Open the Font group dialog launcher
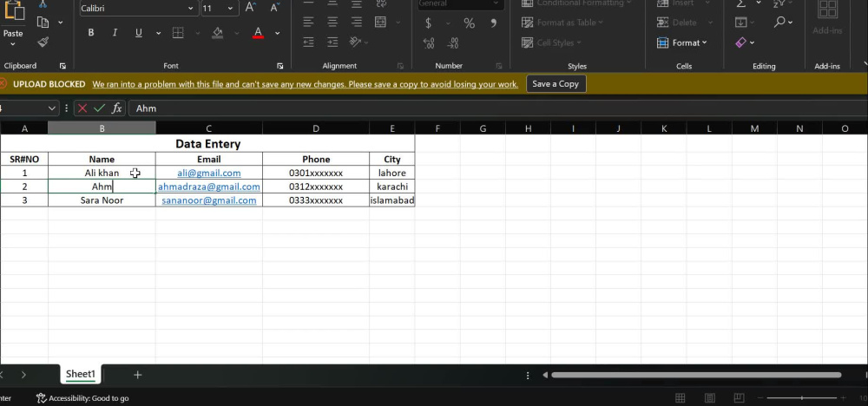The image size is (868, 406). tap(280, 66)
